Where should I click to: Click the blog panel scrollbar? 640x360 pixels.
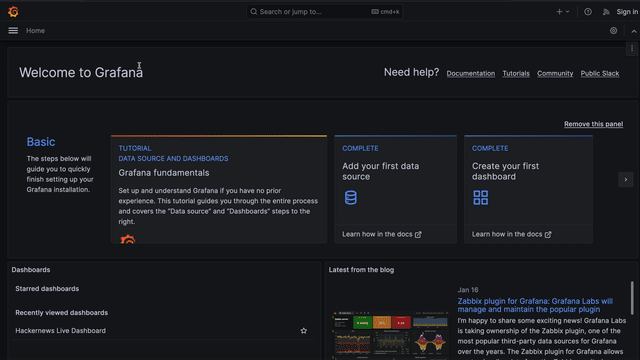632,298
